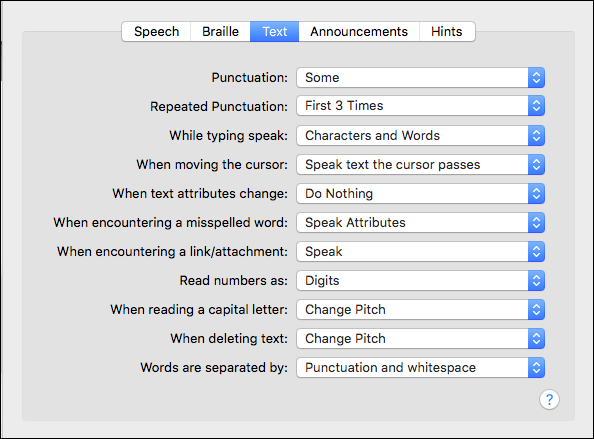The height and width of the screenshot is (439, 594).
Task: Open the Punctuation dropdown set to Some
Action: [x=420, y=78]
